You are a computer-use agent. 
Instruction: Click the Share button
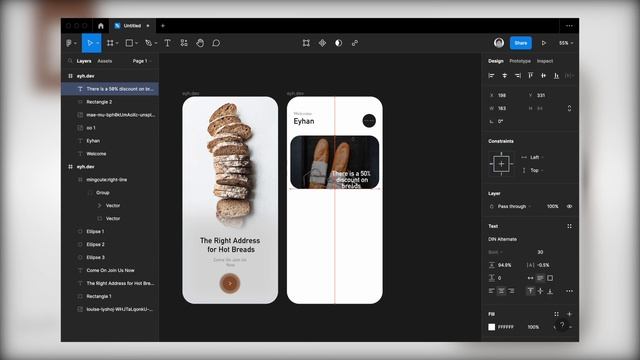(x=521, y=43)
